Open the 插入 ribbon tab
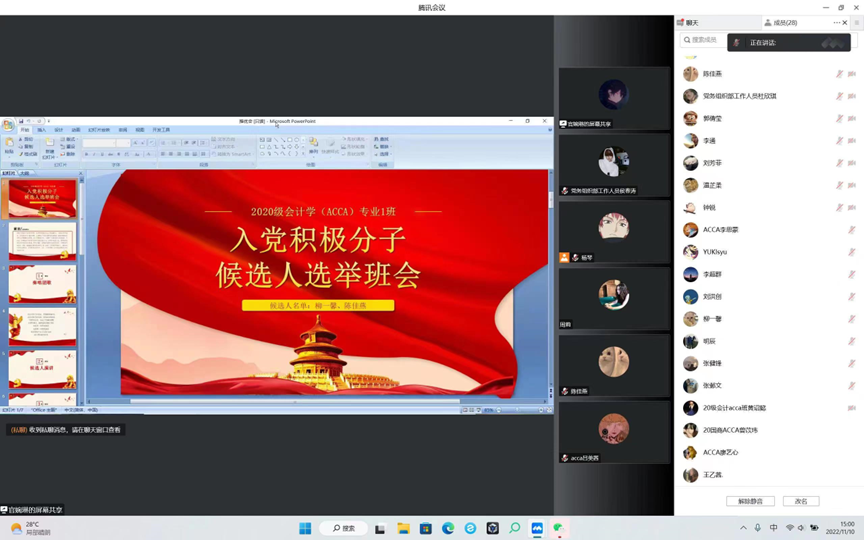 click(x=41, y=130)
